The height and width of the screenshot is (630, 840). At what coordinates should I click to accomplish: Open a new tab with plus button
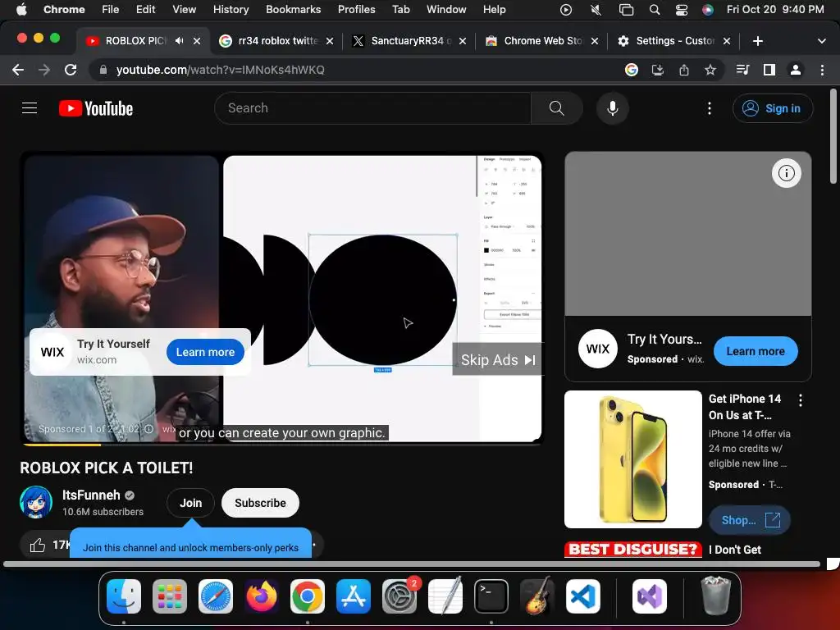pos(757,41)
